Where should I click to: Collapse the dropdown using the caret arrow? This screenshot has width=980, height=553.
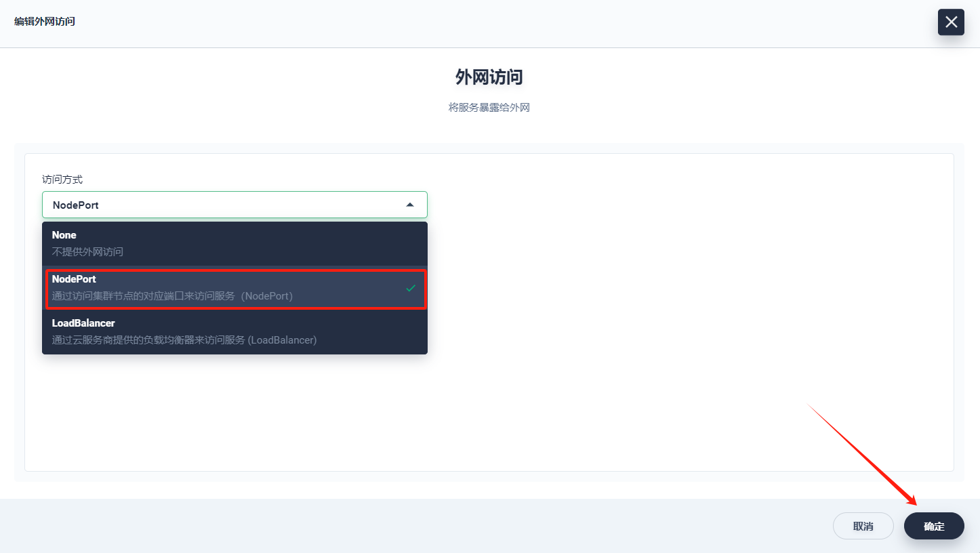click(409, 205)
